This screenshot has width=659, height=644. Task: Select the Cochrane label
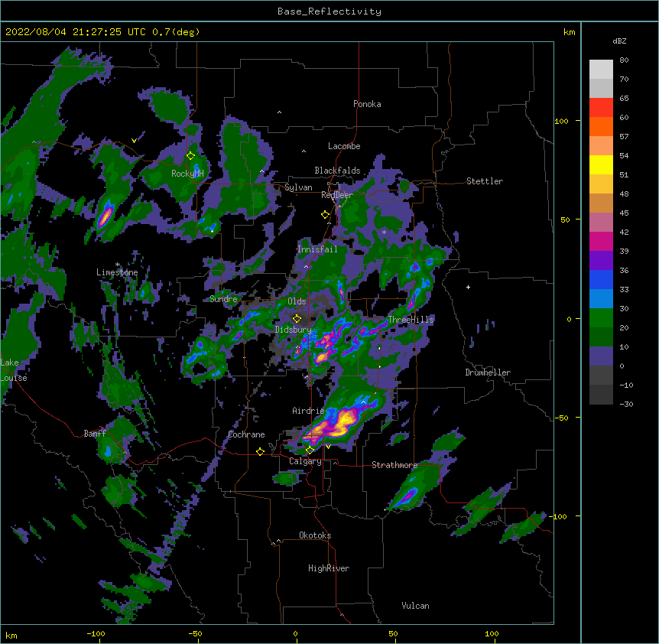tap(246, 434)
